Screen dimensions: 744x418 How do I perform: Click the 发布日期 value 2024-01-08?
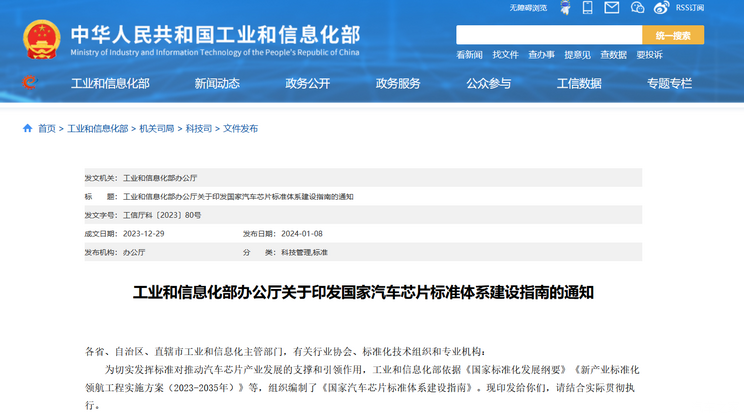pyautogui.click(x=302, y=234)
